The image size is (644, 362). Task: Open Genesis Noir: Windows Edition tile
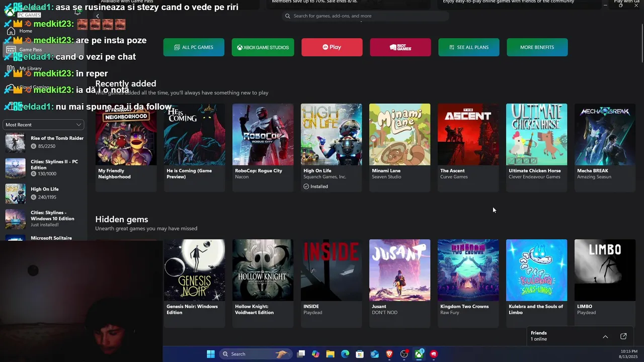[194, 283]
